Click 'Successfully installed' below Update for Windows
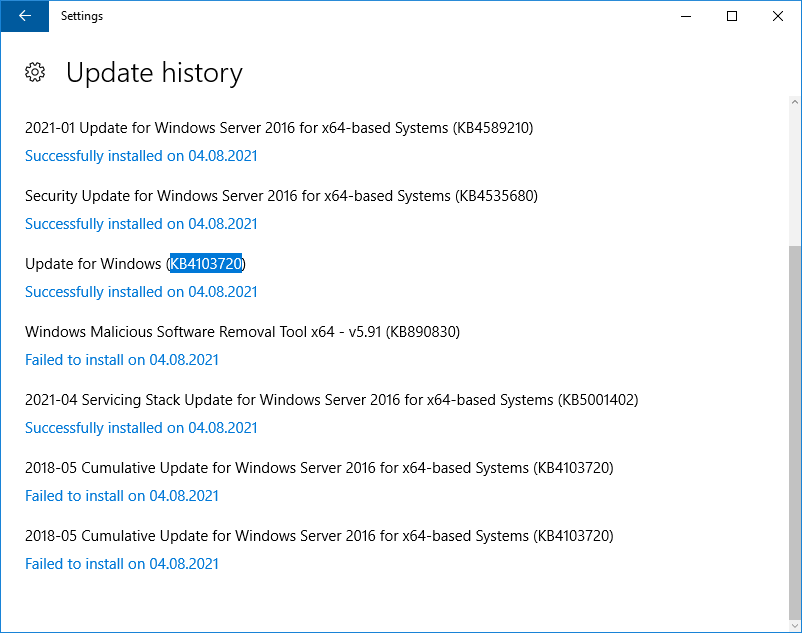The height and width of the screenshot is (633, 802). point(141,292)
